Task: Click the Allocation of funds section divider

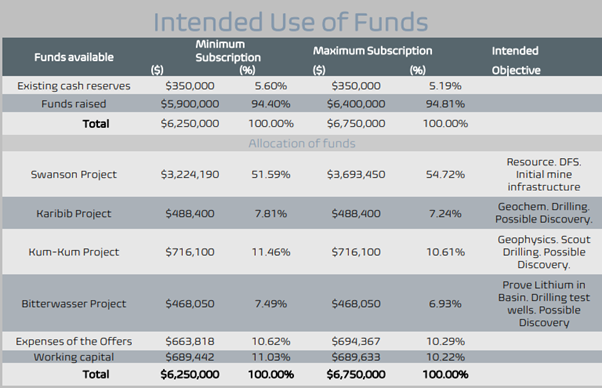Action: [302, 143]
